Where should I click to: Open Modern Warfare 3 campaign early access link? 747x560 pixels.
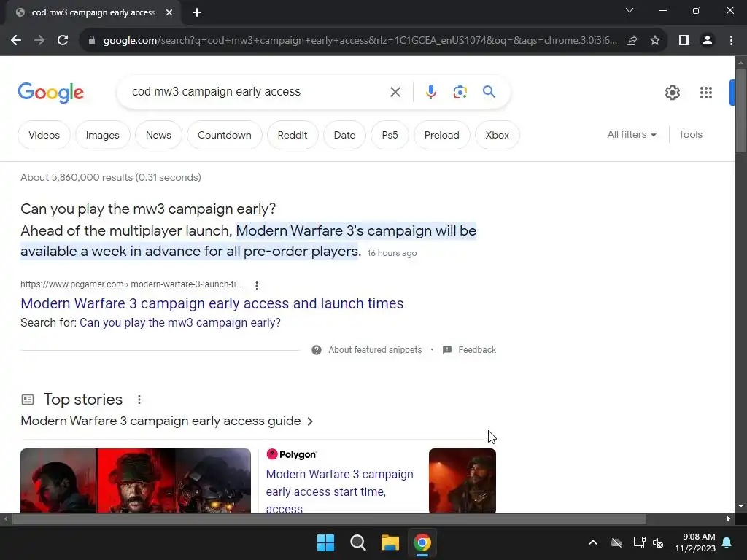[x=212, y=303]
